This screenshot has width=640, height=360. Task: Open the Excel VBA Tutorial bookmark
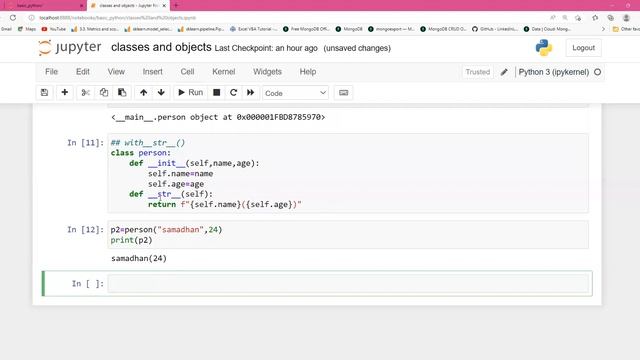[x=253, y=29]
